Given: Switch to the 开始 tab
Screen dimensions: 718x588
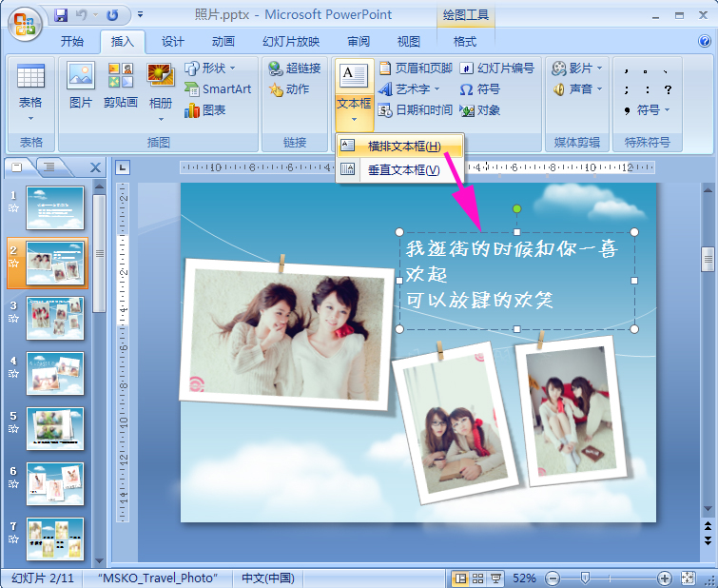Looking at the screenshot, I should pyautogui.click(x=72, y=42).
